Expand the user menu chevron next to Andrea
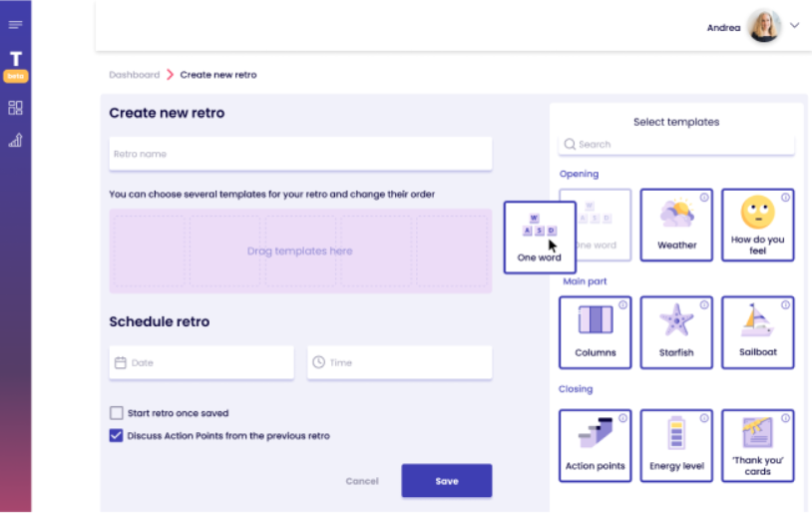Viewport: 812px width, 513px height. click(794, 25)
